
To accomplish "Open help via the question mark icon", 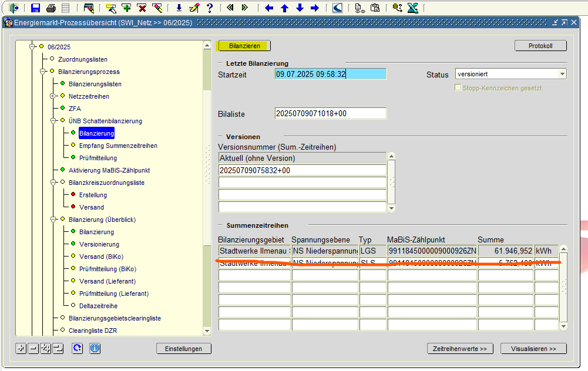I will coord(209,8).
